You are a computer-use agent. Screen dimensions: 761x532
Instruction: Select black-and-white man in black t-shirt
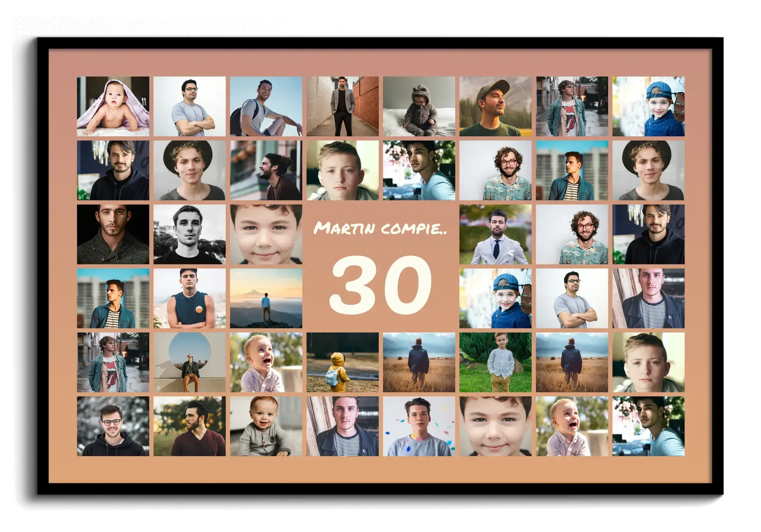click(189, 234)
